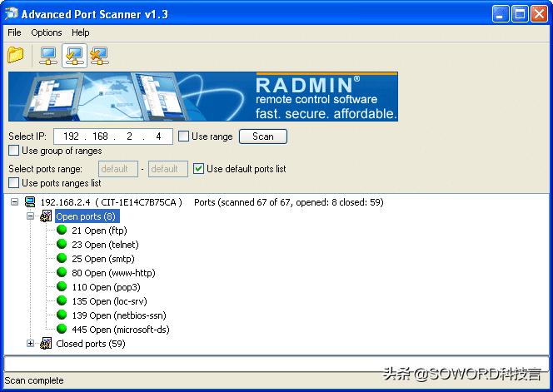Select the Open ports (8) tree item

pyautogui.click(x=87, y=216)
